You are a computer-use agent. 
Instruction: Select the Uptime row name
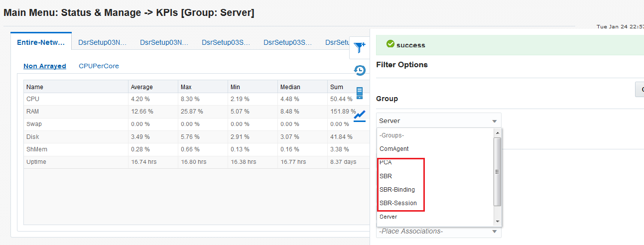coord(36,162)
